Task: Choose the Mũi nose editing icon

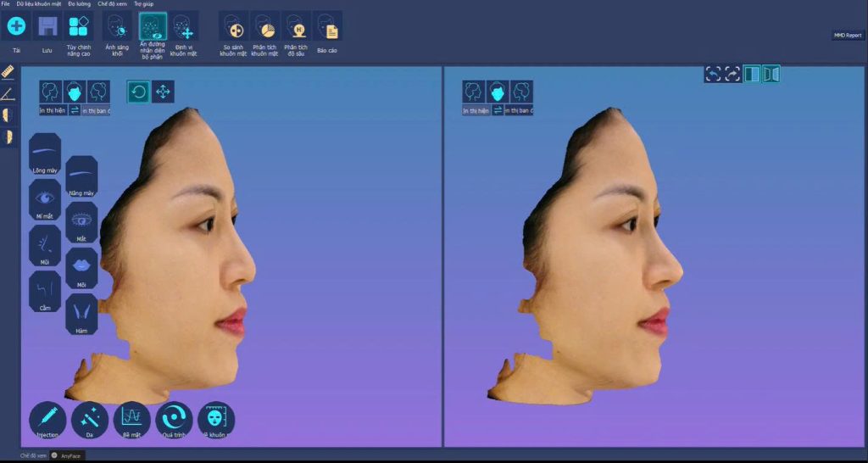Action: pos(45,244)
